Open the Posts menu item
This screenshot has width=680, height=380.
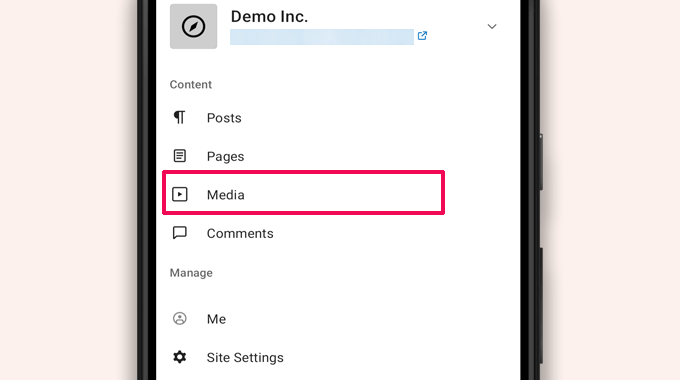[x=224, y=118]
